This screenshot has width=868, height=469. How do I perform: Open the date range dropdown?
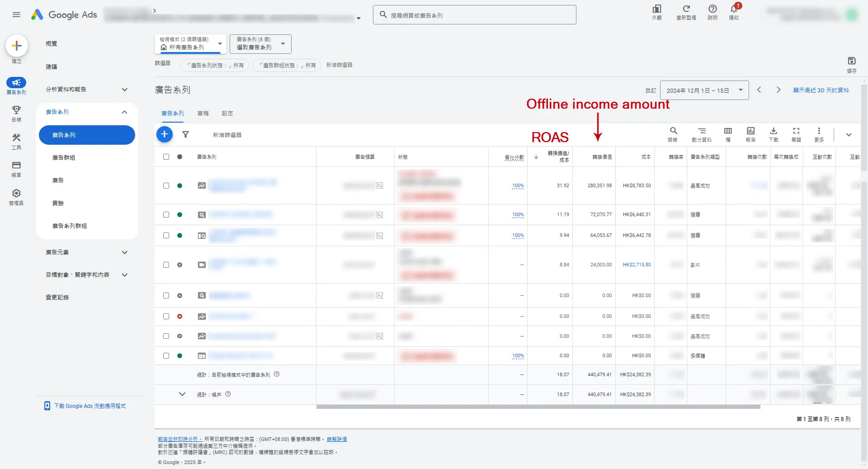(704, 90)
